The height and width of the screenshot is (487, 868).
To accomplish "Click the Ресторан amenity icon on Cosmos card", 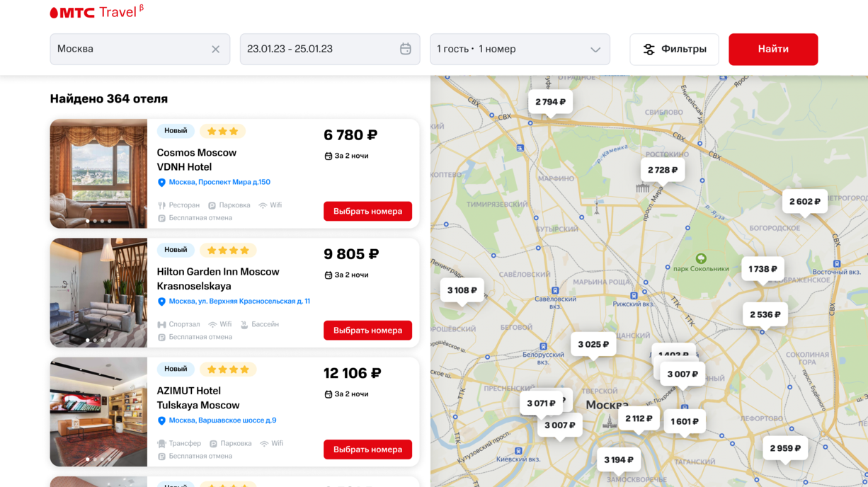I will tap(161, 205).
